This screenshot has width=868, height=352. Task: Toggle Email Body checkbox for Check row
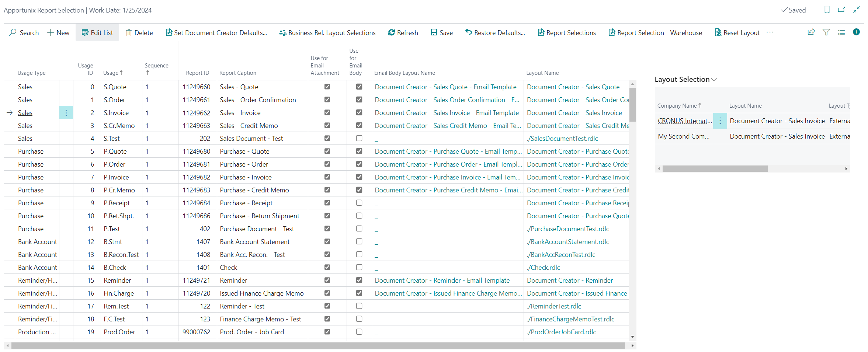[359, 267]
